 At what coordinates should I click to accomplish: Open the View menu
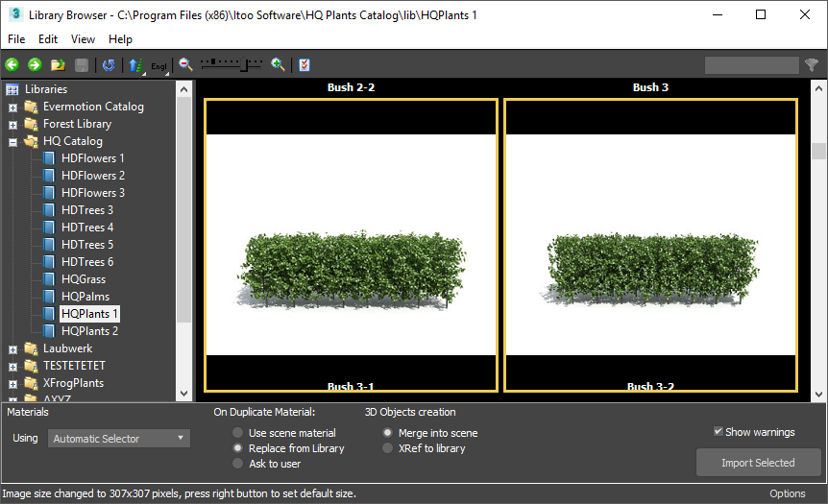(x=83, y=39)
